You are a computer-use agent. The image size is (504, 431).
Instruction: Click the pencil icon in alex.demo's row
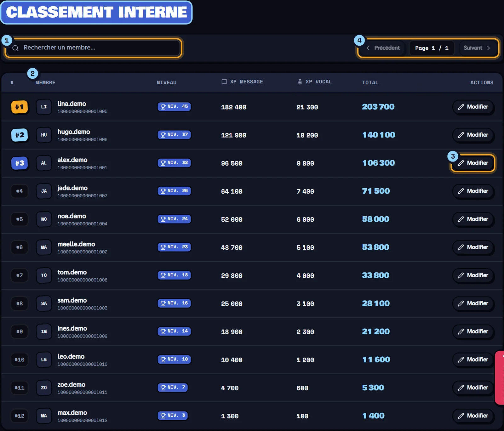coord(461,163)
